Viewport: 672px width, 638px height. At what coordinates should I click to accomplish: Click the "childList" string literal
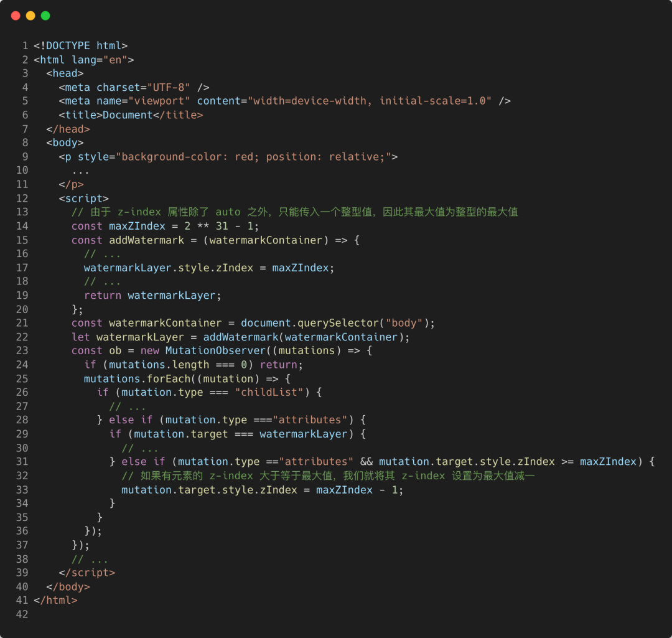[x=269, y=392]
